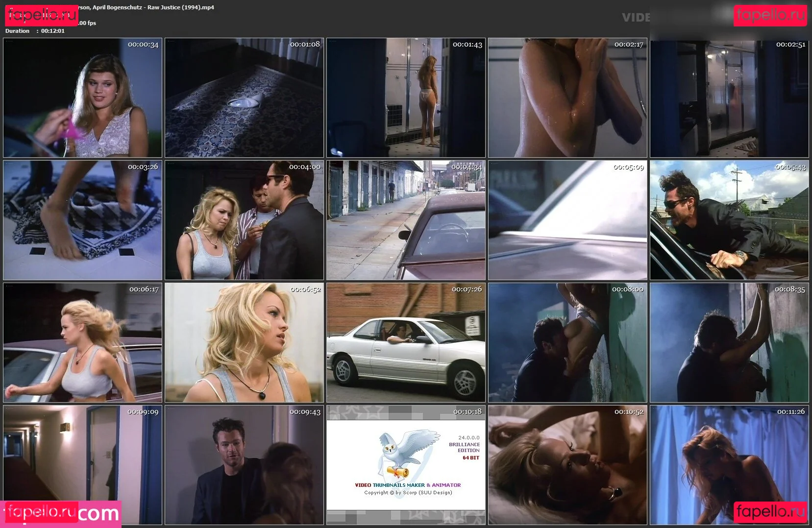Click the bottom-left fapello.ru watermark

pyautogui.click(x=41, y=512)
